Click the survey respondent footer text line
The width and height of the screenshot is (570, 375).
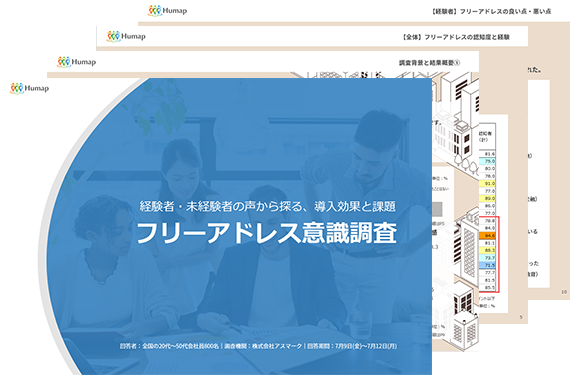point(258,346)
